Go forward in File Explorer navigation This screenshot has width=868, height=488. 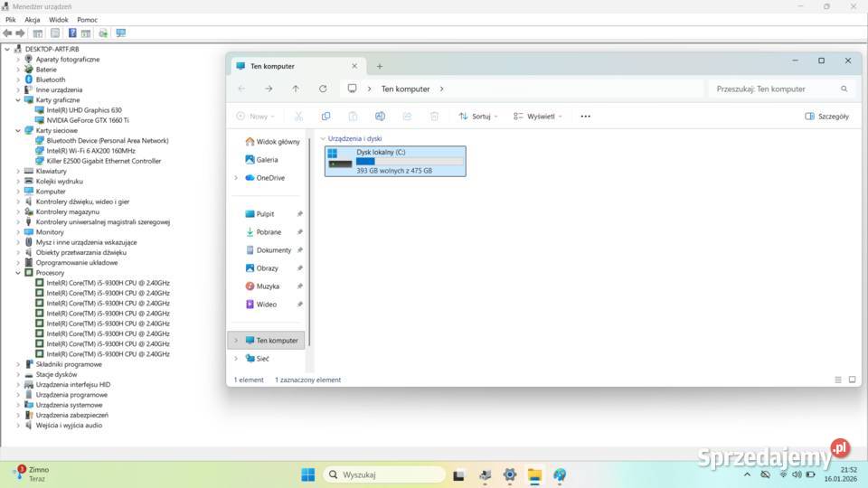[x=269, y=89]
